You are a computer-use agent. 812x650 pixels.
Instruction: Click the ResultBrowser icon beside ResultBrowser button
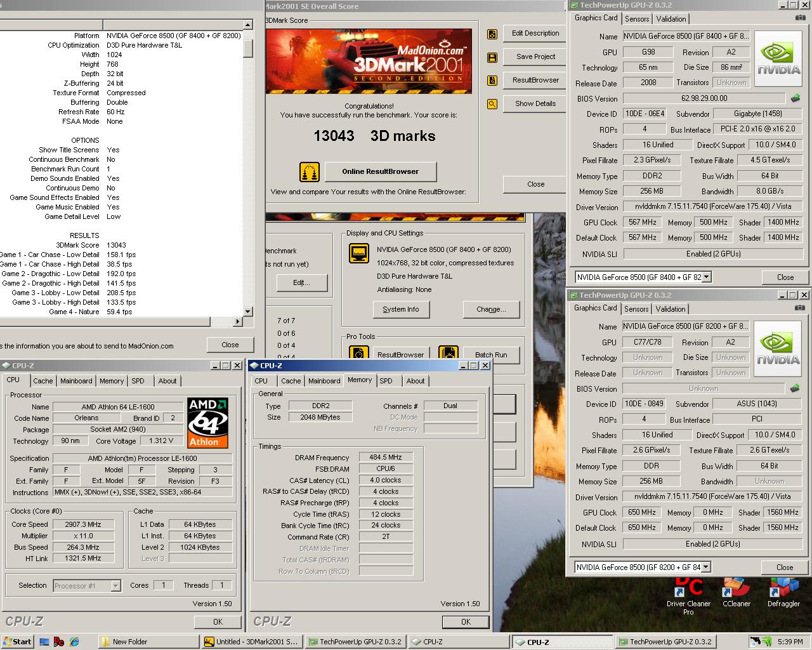click(x=492, y=81)
